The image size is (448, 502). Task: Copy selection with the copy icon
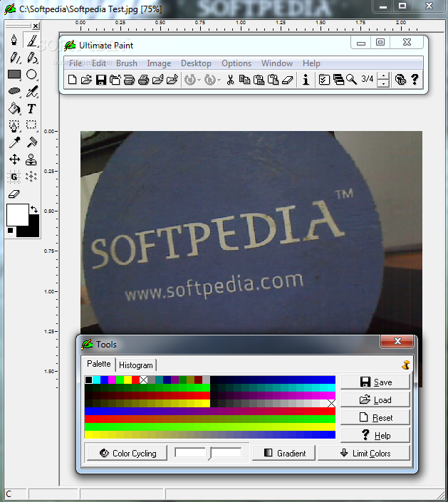pyautogui.click(x=244, y=80)
